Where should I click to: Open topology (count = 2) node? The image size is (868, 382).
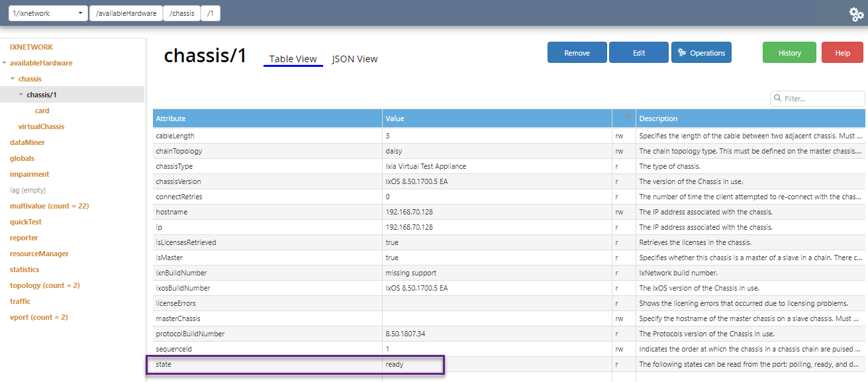pos(44,285)
